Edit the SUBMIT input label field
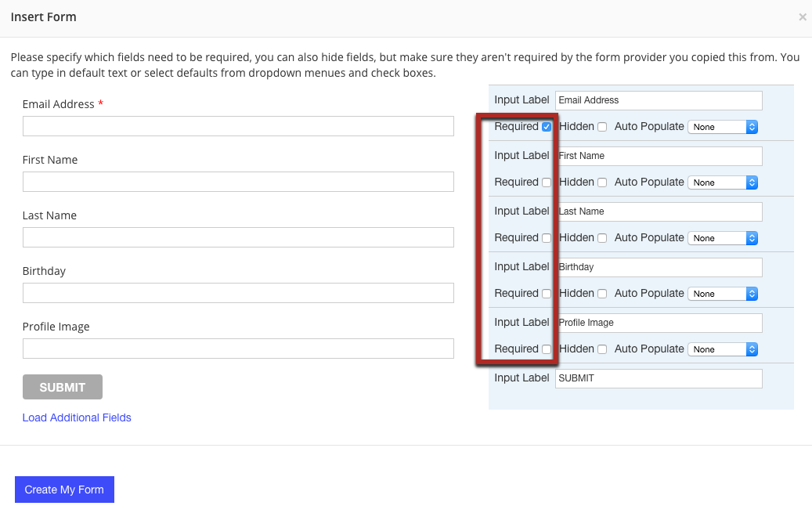812x513 pixels. 658,378
